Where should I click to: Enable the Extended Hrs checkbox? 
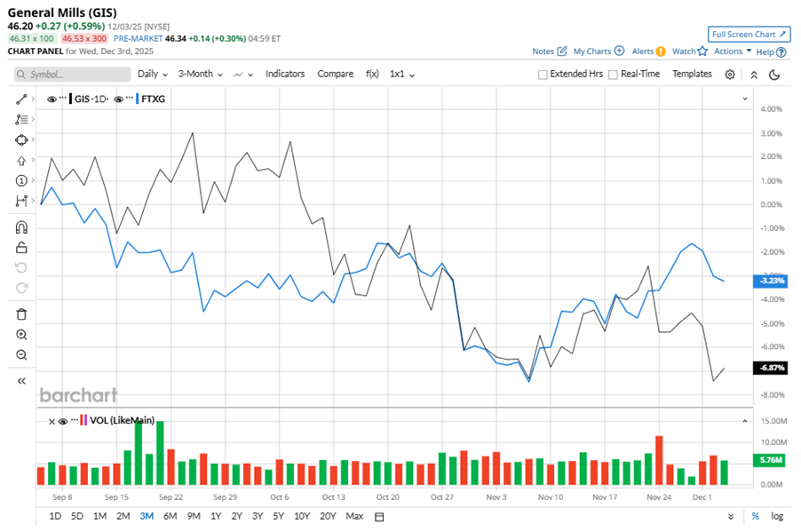tap(543, 75)
